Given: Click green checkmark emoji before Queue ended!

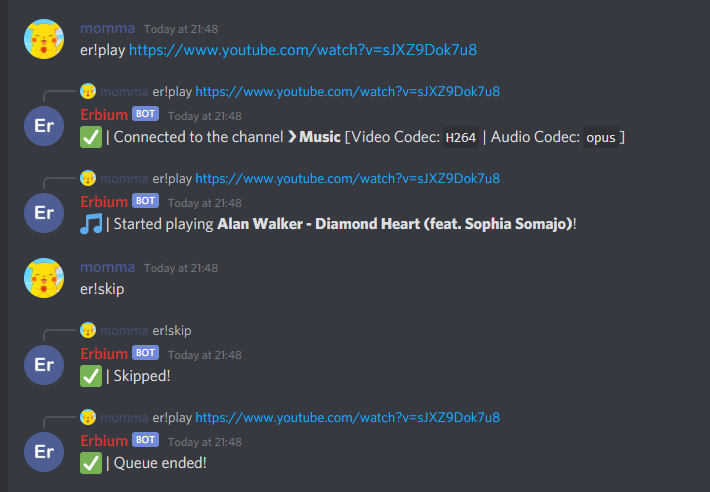Looking at the screenshot, I should pyautogui.click(x=91, y=463).
